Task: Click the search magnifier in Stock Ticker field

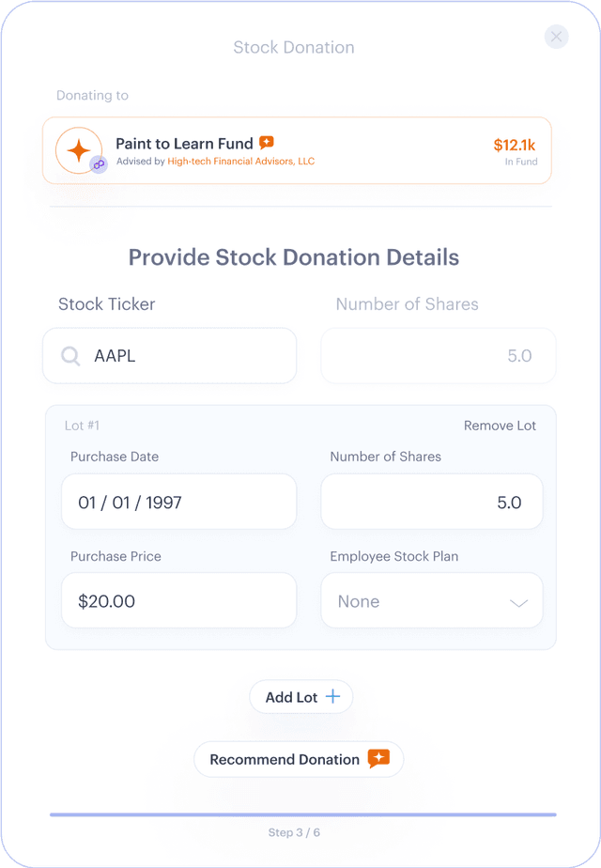Action: (x=70, y=356)
